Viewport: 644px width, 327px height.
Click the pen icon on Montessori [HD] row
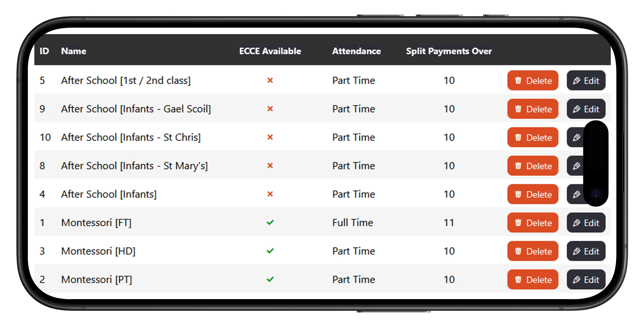pos(576,251)
